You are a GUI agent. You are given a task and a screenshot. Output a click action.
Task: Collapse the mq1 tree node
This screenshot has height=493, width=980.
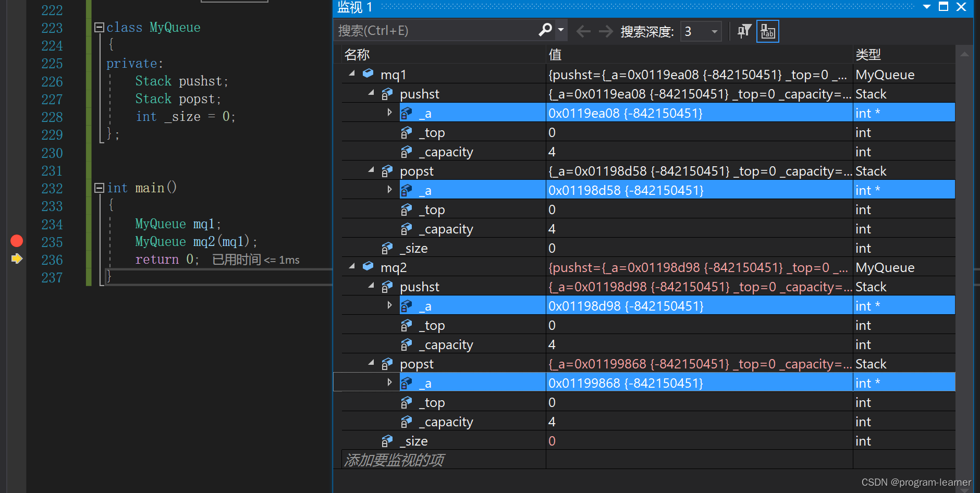[352, 74]
